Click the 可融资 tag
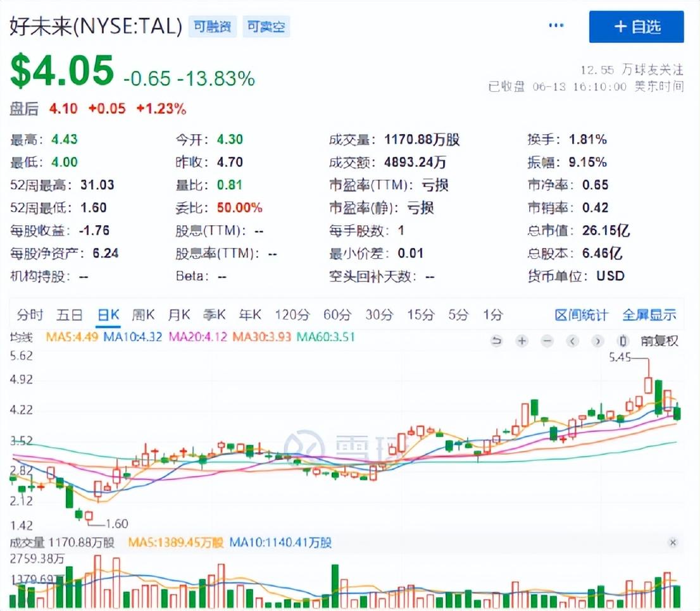The width and height of the screenshot is (700, 611). (x=212, y=27)
